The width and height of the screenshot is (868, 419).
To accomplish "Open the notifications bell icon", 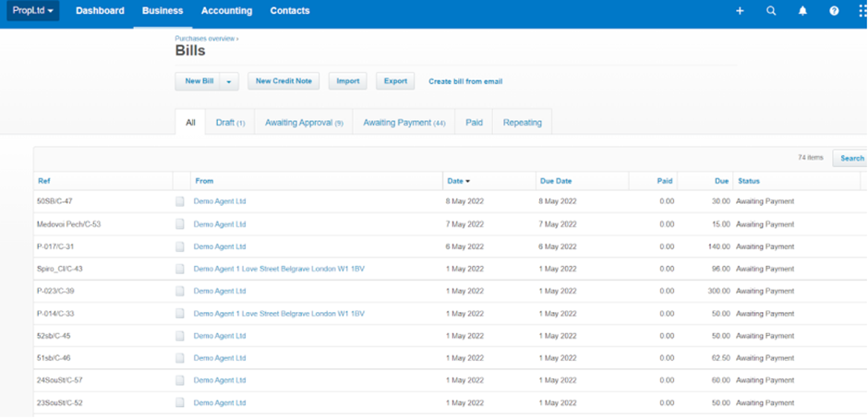I will pos(802,11).
